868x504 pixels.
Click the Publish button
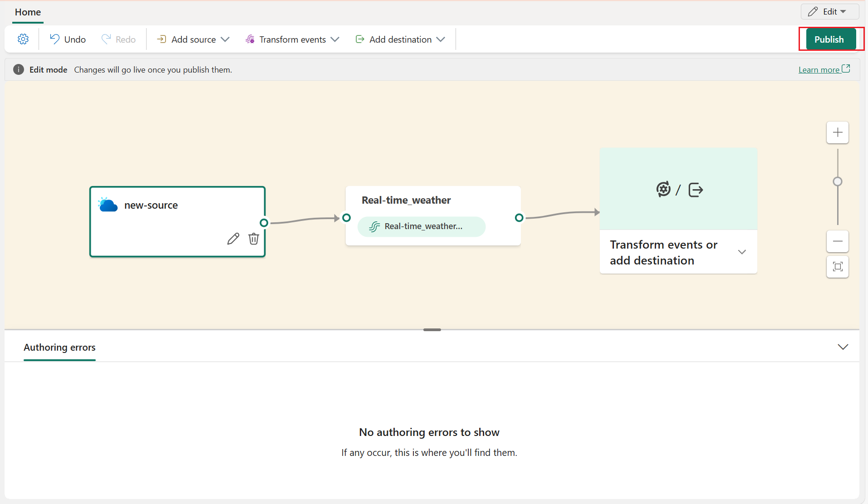pyautogui.click(x=829, y=39)
